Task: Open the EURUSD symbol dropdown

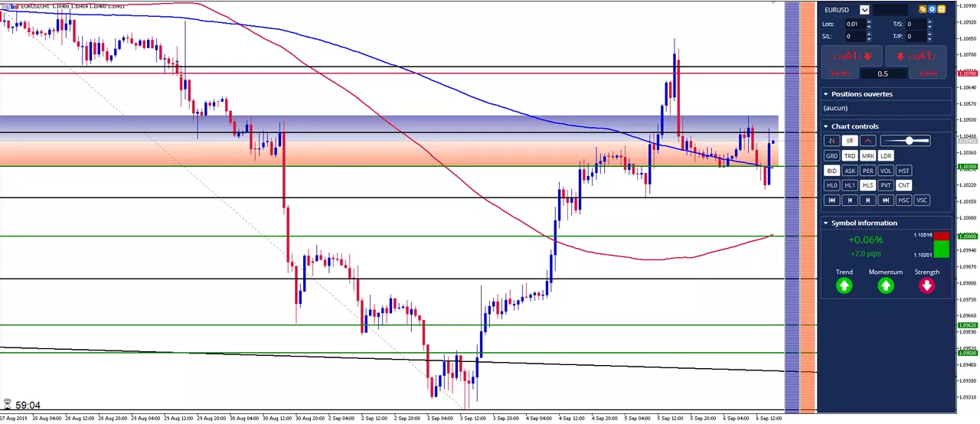Action: (x=864, y=10)
